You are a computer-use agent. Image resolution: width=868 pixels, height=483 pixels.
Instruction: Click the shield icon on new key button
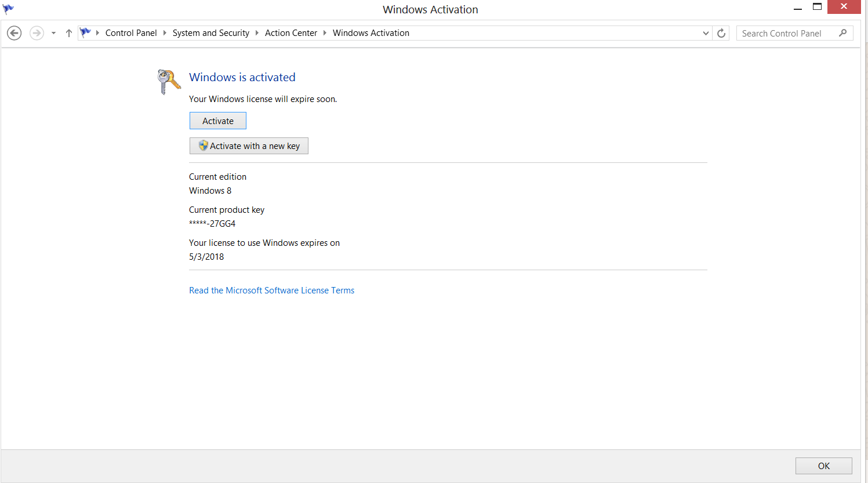click(203, 146)
